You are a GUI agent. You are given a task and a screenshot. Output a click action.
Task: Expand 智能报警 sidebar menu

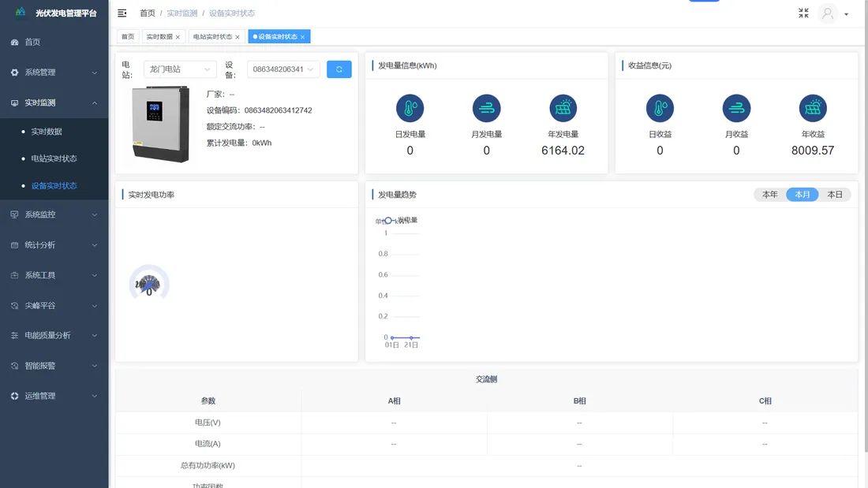[54, 366]
